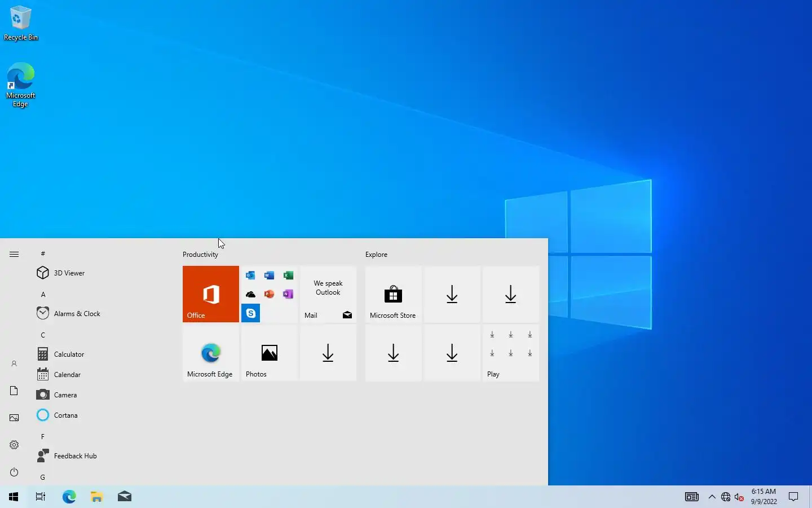Launch 3D Viewer from the app list
Image resolution: width=812 pixels, height=508 pixels.
[x=101, y=273]
